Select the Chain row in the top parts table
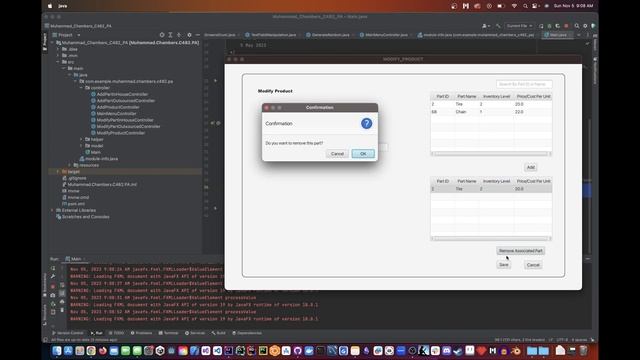The height and width of the screenshot is (360, 640). (x=491, y=112)
